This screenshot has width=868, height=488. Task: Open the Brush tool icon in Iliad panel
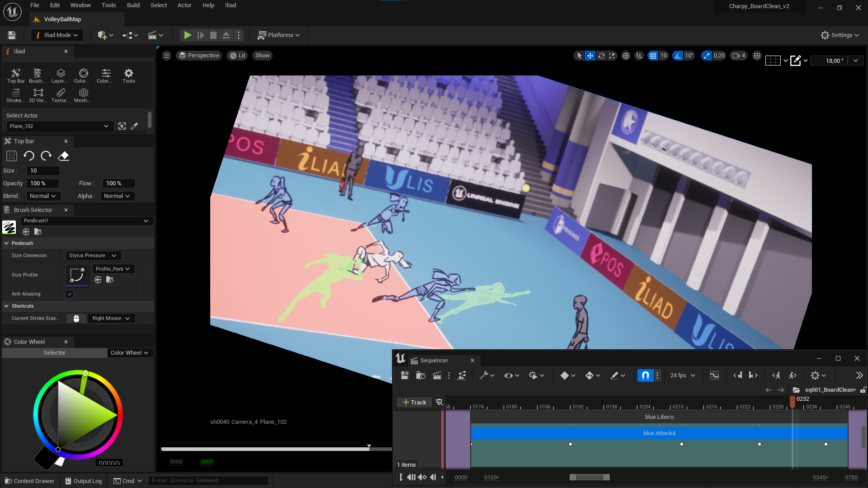pos(37,75)
